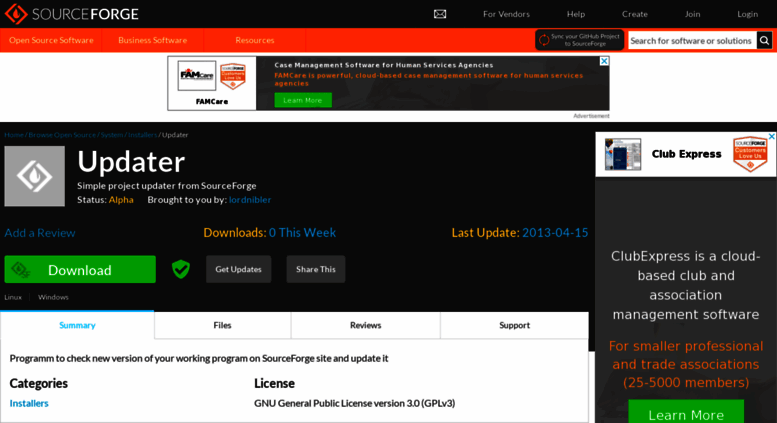Click the FAMCare Customers Love Us badge
Viewport: 777px width, 423px height.
[x=233, y=76]
